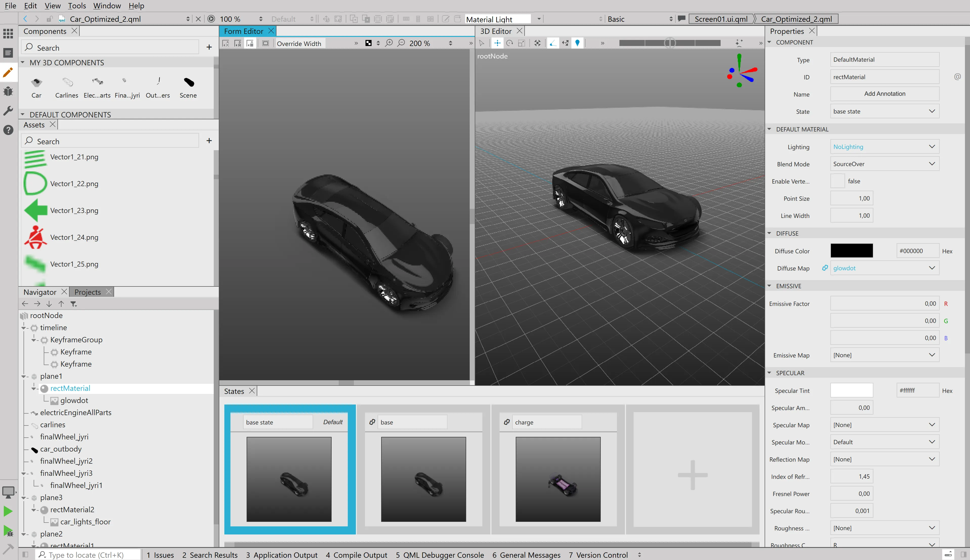
Task: Switch to Projects tab
Action: click(x=88, y=292)
